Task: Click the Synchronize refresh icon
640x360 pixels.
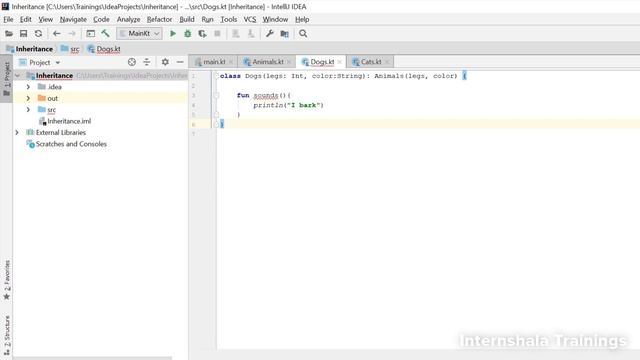Action: pyautogui.click(x=38, y=33)
